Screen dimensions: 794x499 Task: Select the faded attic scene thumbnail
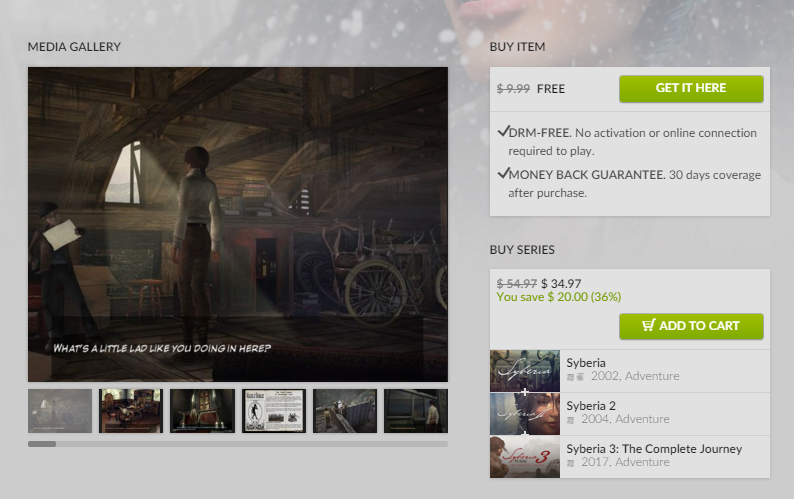click(60, 411)
